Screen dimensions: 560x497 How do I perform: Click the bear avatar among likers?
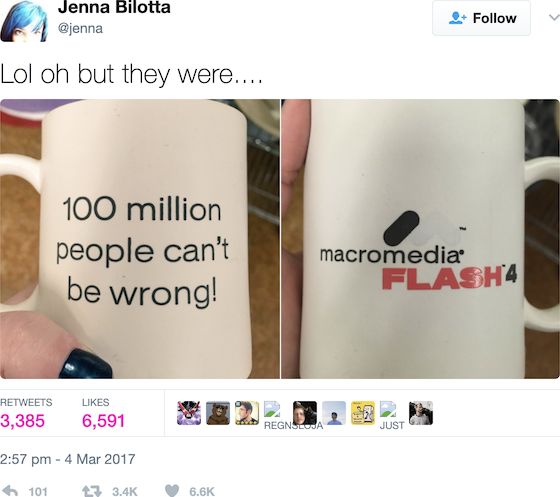point(218,413)
